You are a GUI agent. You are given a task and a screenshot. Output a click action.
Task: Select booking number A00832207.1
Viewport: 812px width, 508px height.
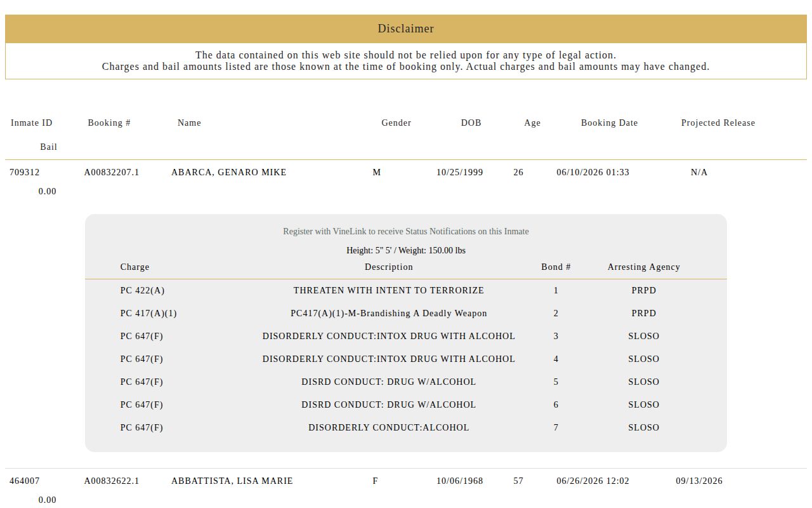point(112,172)
